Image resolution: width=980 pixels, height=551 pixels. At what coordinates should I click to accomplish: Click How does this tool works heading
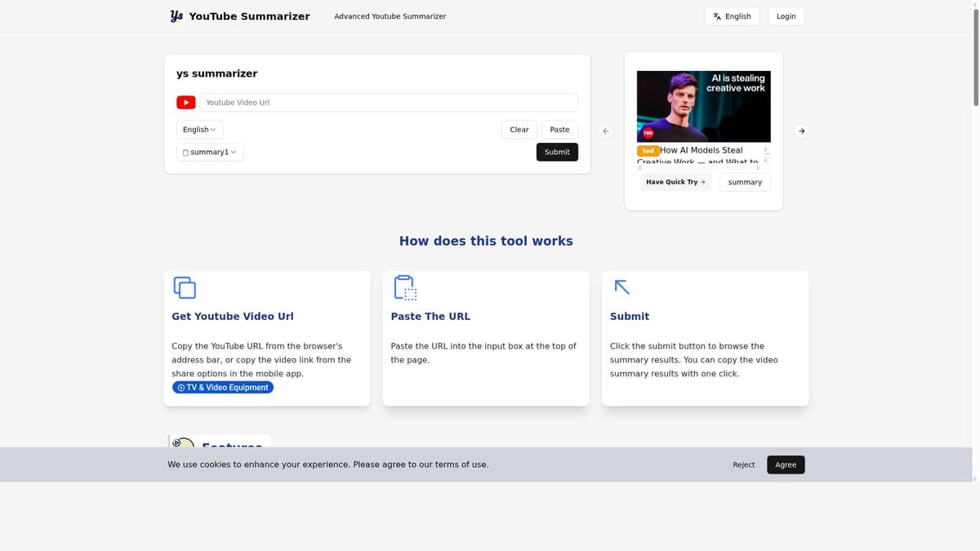(486, 241)
